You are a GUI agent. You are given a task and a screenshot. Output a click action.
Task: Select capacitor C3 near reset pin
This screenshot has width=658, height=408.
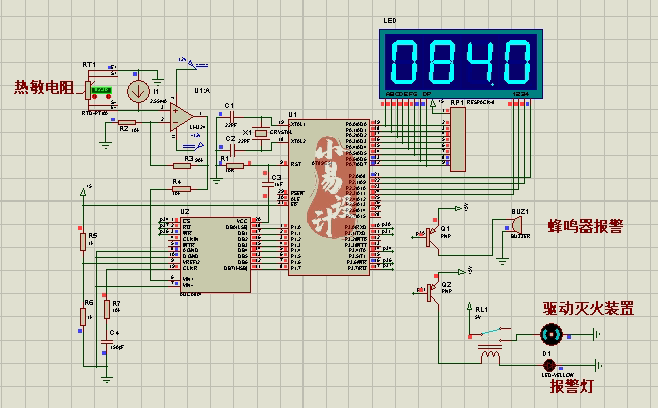point(267,184)
